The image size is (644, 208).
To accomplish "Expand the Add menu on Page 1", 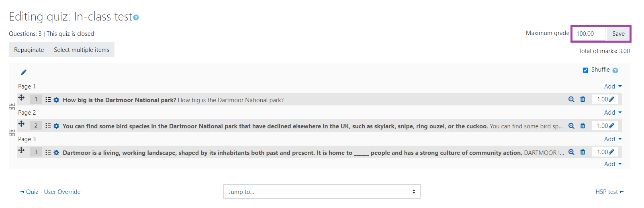I will (613, 86).
